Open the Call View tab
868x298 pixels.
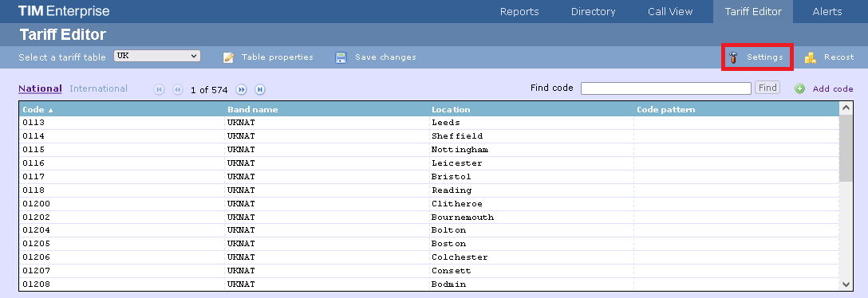click(670, 12)
